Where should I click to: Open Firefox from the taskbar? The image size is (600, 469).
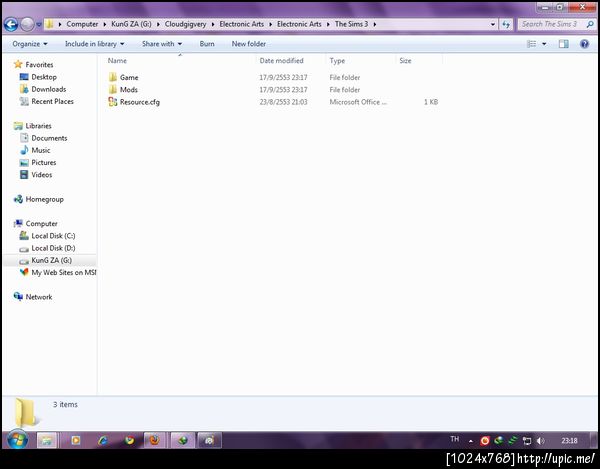[155, 441]
